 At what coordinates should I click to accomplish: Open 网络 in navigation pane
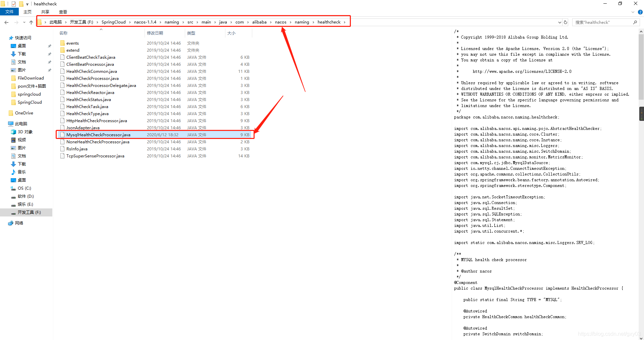click(x=19, y=223)
